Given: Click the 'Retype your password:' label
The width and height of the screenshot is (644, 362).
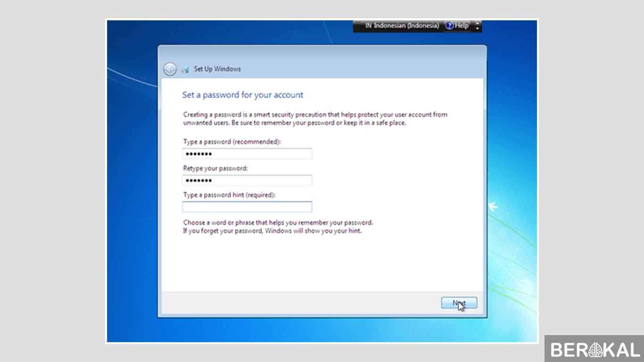Looking at the screenshot, I should click(215, 168).
